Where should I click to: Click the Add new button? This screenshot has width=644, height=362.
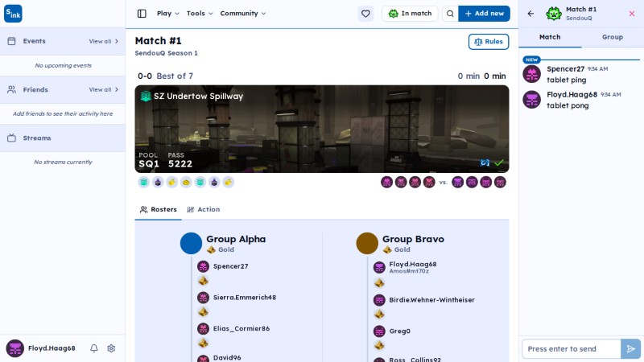[x=485, y=14]
